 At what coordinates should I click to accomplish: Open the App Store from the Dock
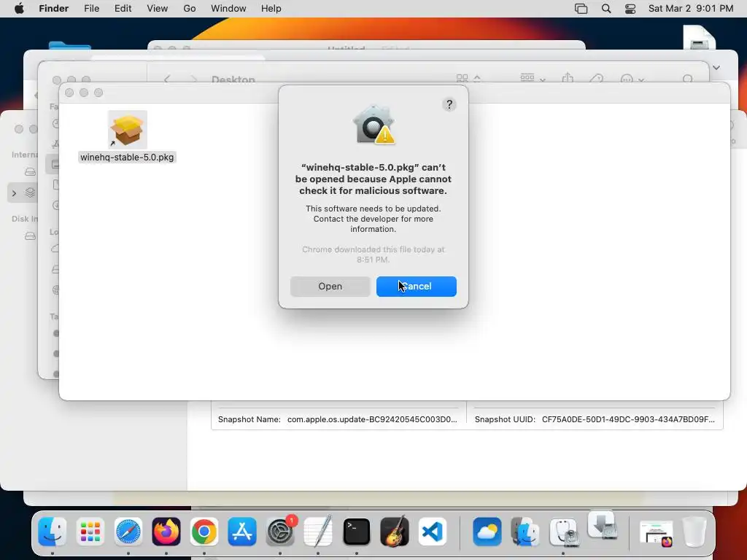pyautogui.click(x=242, y=532)
